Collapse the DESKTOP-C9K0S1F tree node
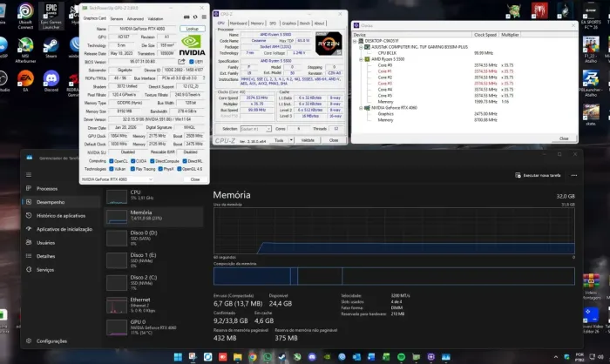 pos(355,41)
